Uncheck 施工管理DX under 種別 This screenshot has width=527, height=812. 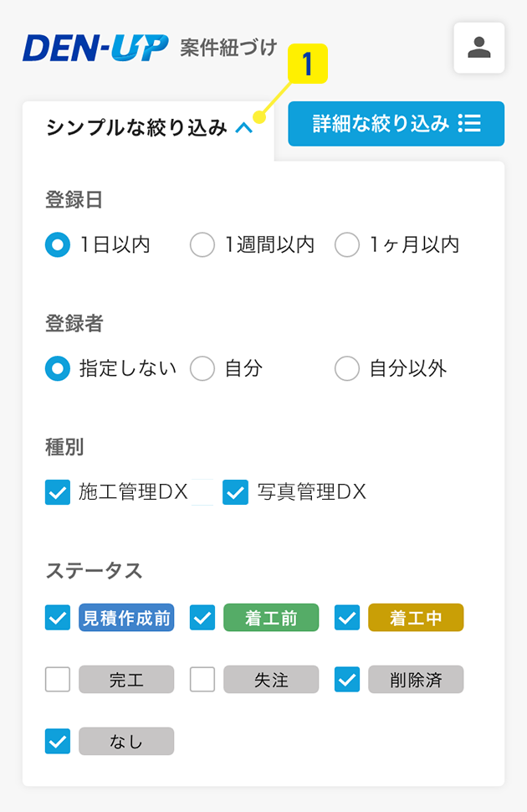(x=57, y=492)
